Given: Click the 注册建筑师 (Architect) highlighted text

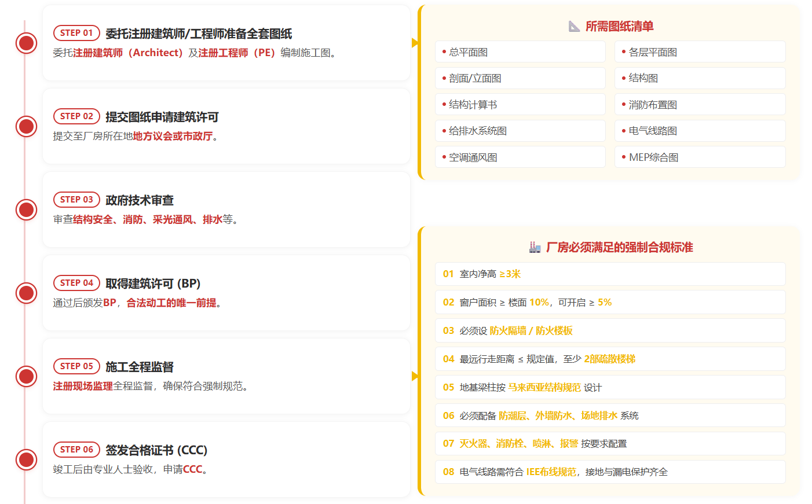Looking at the screenshot, I should [128, 53].
